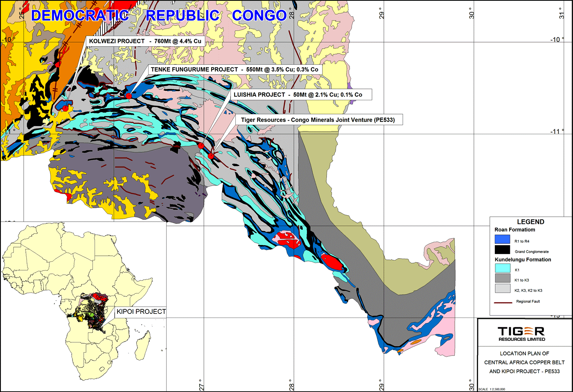
Task: Click the Luishia Project label box
Action: tap(301, 95)
